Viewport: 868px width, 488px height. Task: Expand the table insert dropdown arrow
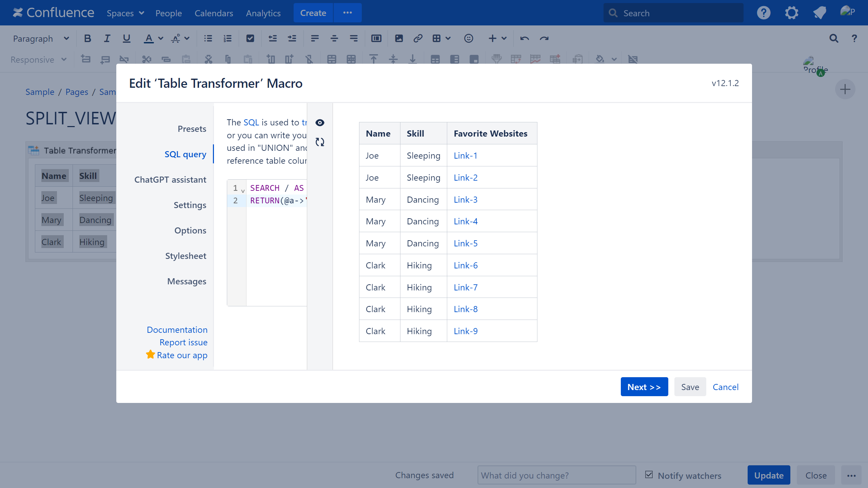coord(448,38)
